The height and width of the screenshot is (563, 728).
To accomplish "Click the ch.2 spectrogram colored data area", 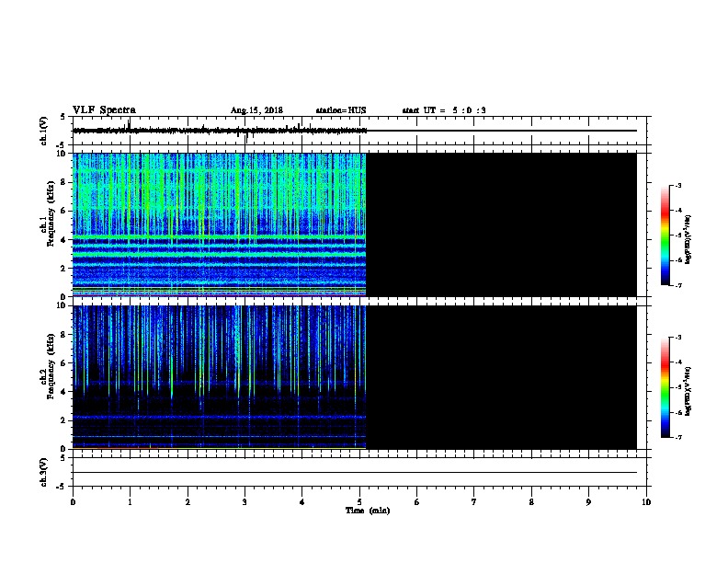I will tap(219, 377).
